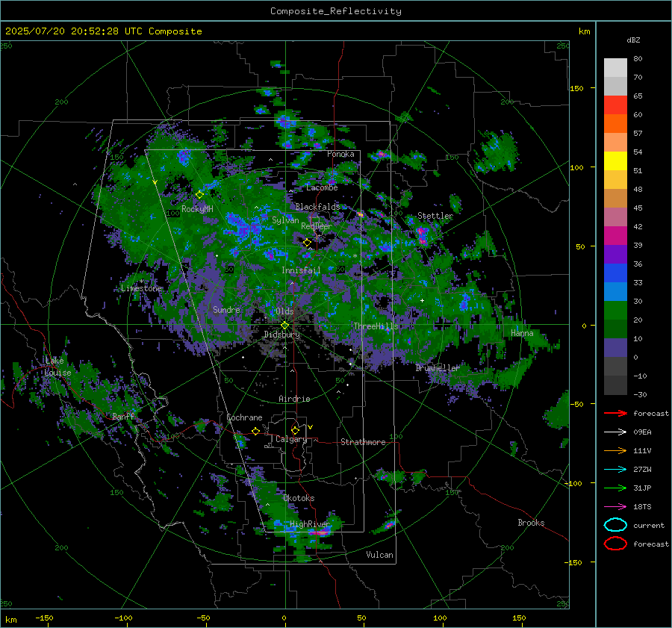Select the green 31JP arrow icon
The width and height of the screenshot is (672, 628).
click(615, 488)
